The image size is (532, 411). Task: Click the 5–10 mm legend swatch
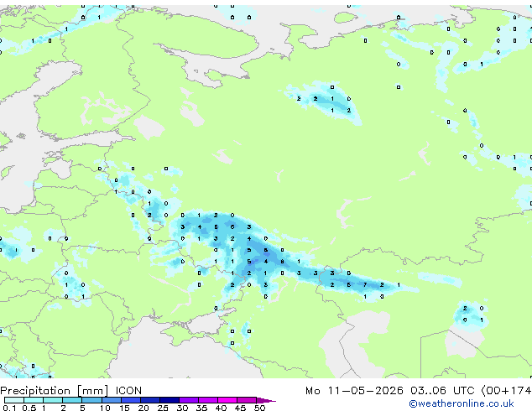click(x=91, y=400)
